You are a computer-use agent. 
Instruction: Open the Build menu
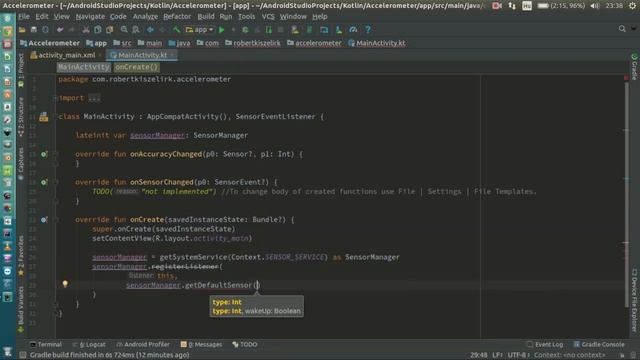tap(206, 17)
